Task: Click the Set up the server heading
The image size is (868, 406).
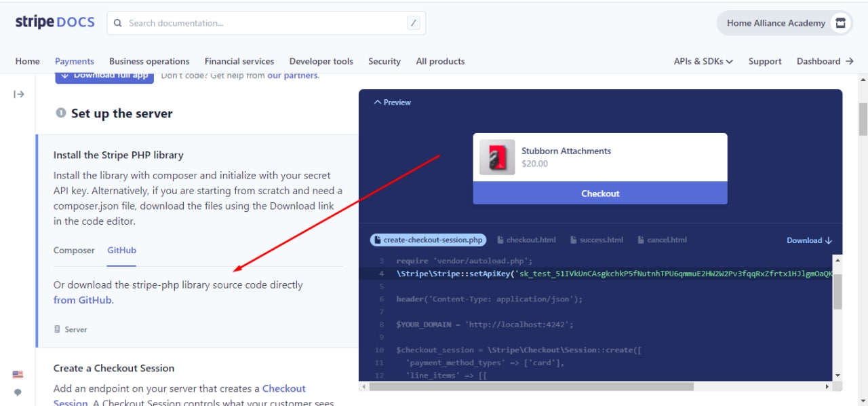Action: click(122, 113)
